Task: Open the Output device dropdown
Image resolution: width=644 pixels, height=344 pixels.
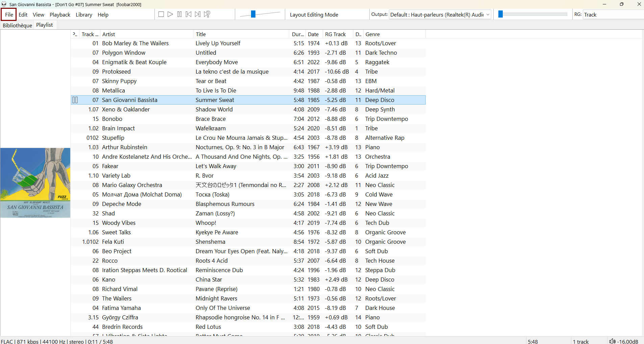Action: tap(440, 15)
